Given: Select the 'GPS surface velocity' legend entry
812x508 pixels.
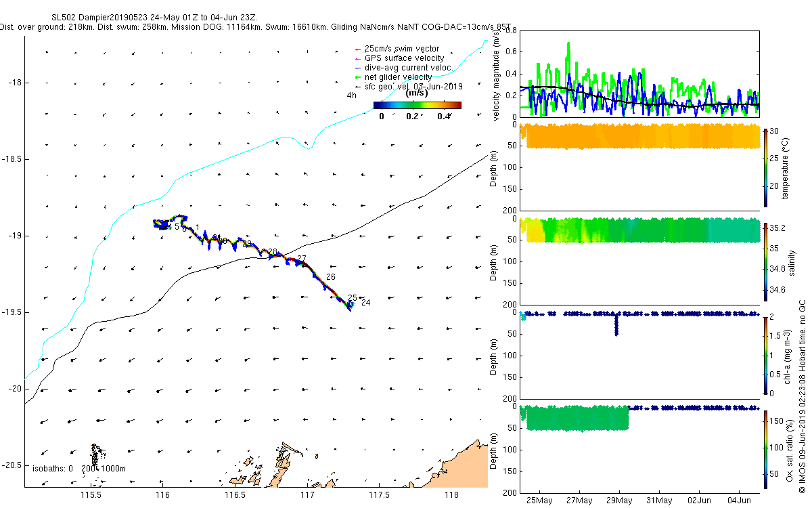Looking at the screenshot, I should pos(399,58).
